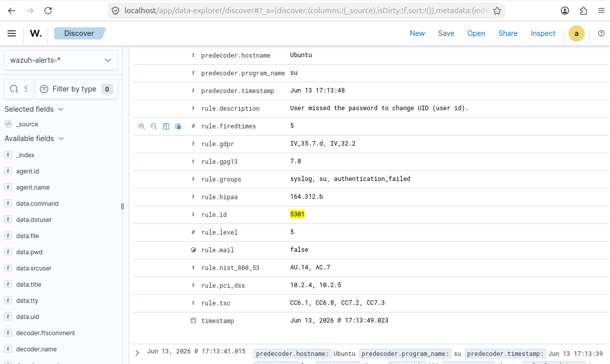Select _index field in Available fields
Screen dimensions: 610x364
click(25, 155)
